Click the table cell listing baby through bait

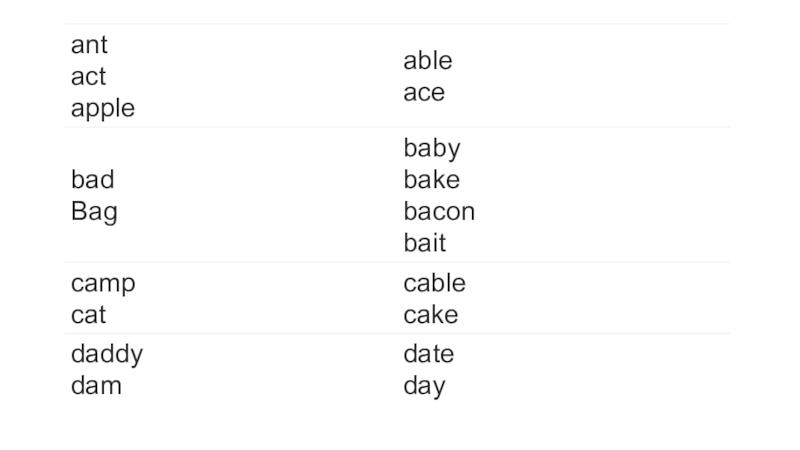tap(560, 195)
